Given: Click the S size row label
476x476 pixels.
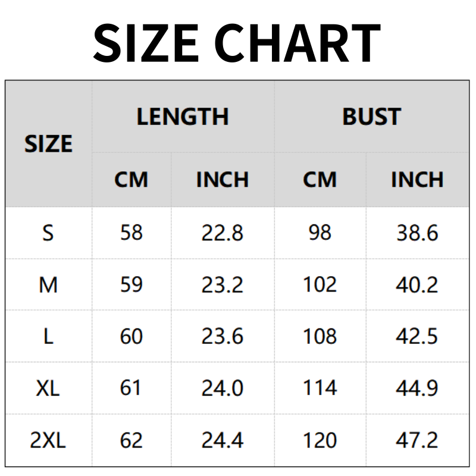Looking at the screenshot, I should (x=48, y=233).
